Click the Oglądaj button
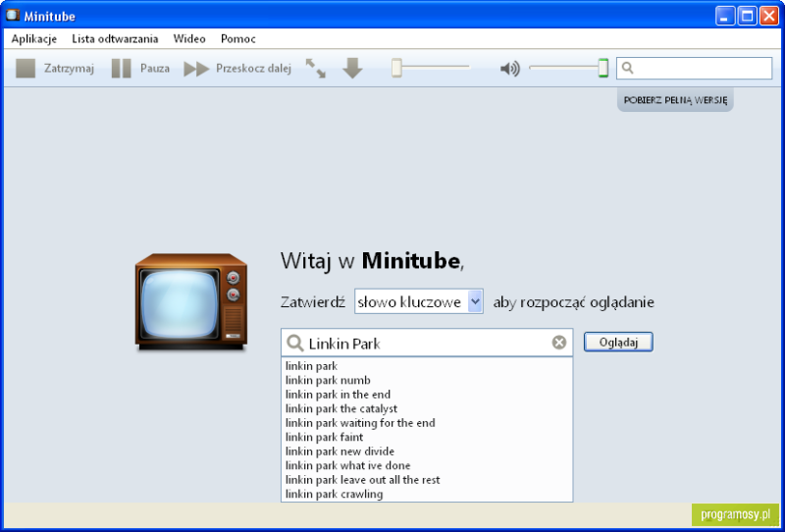Screen dimensions: 785x532 (618, 343)
